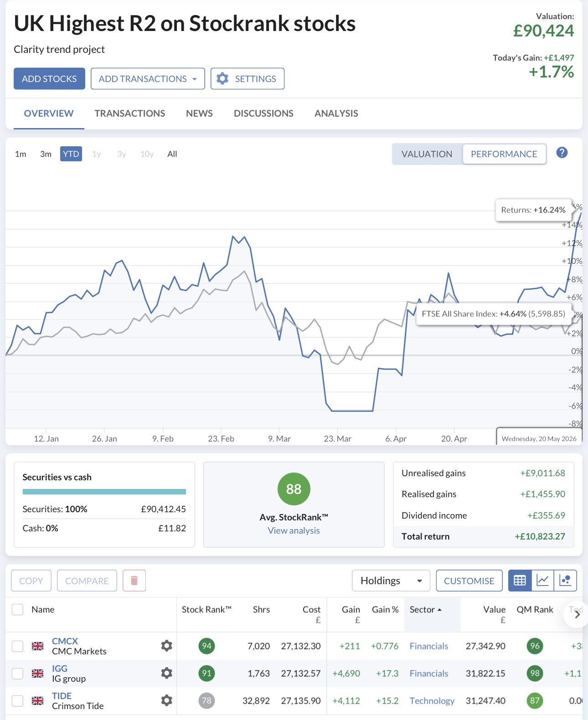
Task: Tick the checkbox for CMC Markets
Action: click(17, 646)
